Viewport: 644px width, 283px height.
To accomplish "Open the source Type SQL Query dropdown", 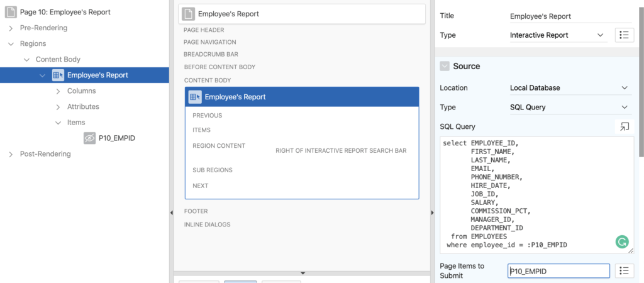I will pos(570,107).
